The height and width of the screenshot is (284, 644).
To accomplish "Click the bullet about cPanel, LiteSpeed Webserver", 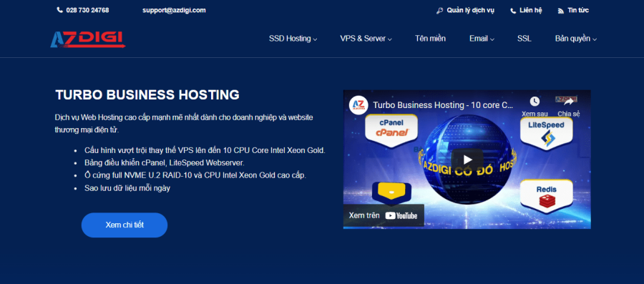I will pyautogui.click(x=165, y=162).
